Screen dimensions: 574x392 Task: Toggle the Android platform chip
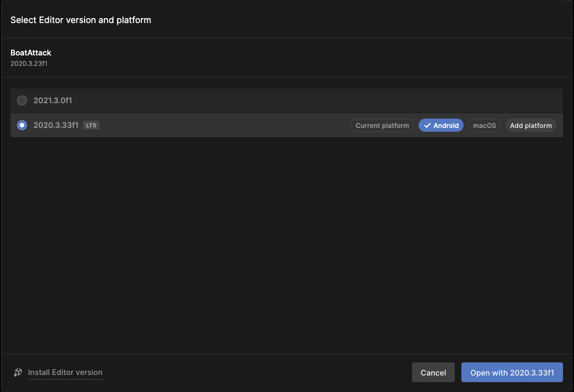(441, 126)
